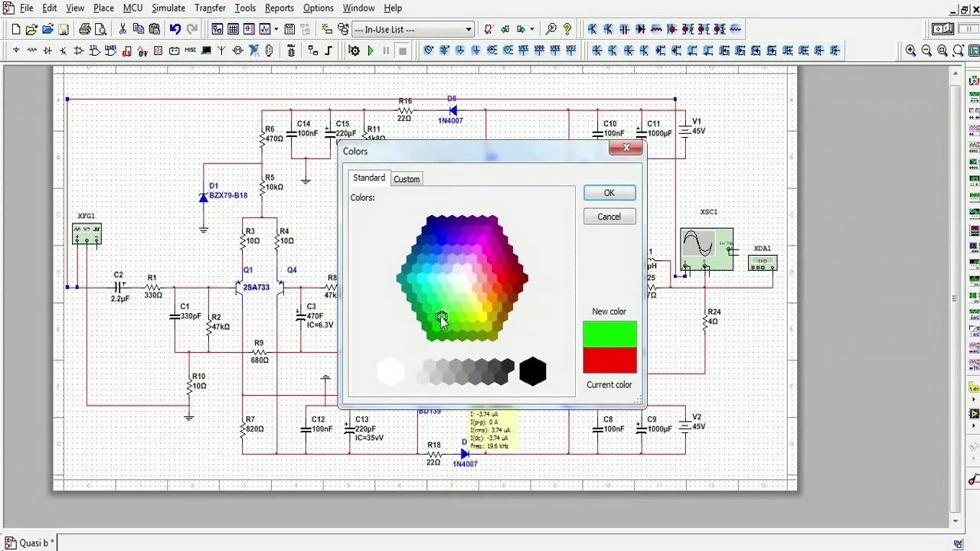Pick the large white hexagon swatch
Screen dimensions: 980x551
click(x=391, y=372)
